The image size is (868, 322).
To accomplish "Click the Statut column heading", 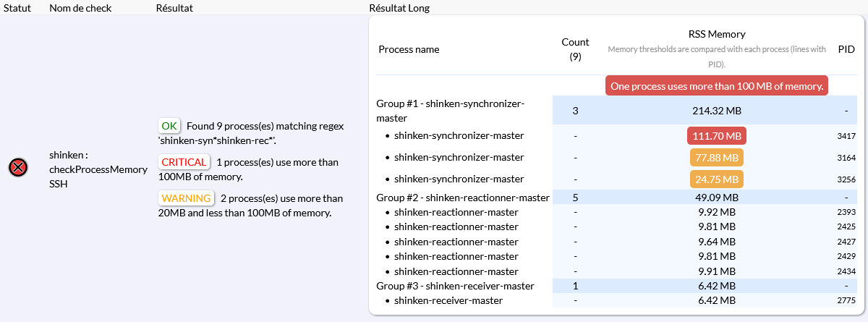I will coord(16,8).
